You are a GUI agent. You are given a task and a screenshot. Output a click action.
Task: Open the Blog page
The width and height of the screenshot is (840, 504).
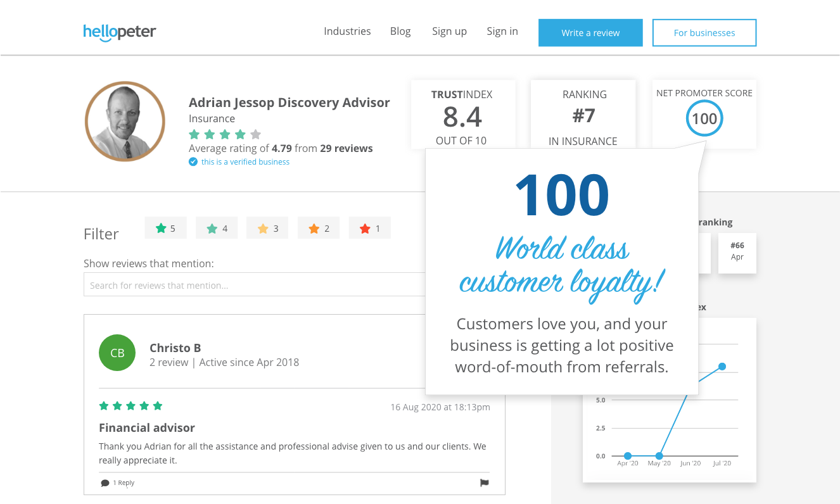(400, 31)
